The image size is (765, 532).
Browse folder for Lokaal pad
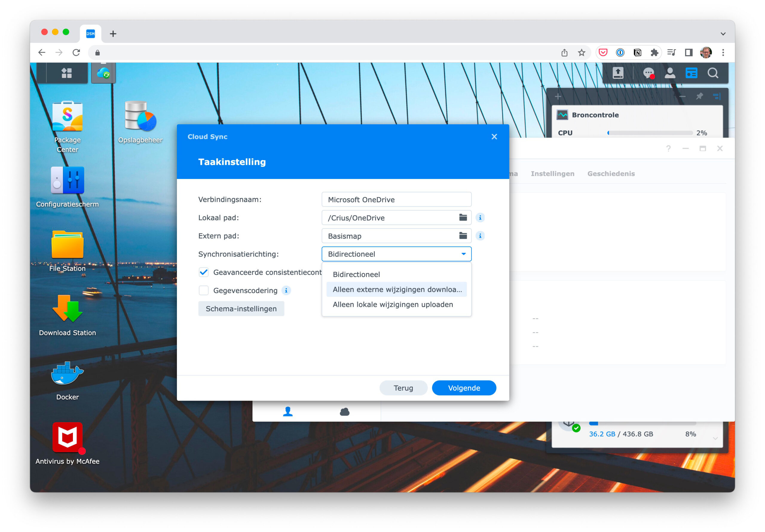(x=463, y=217)
